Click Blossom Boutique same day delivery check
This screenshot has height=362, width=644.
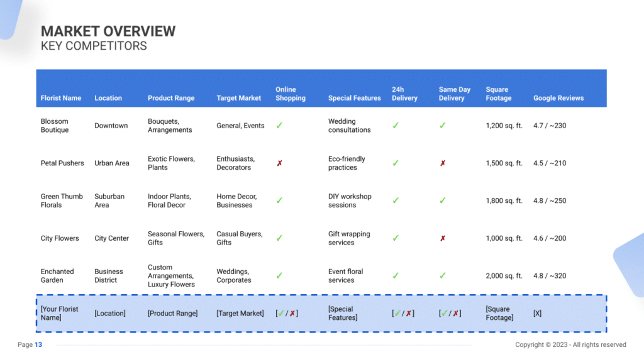[442, 126]
